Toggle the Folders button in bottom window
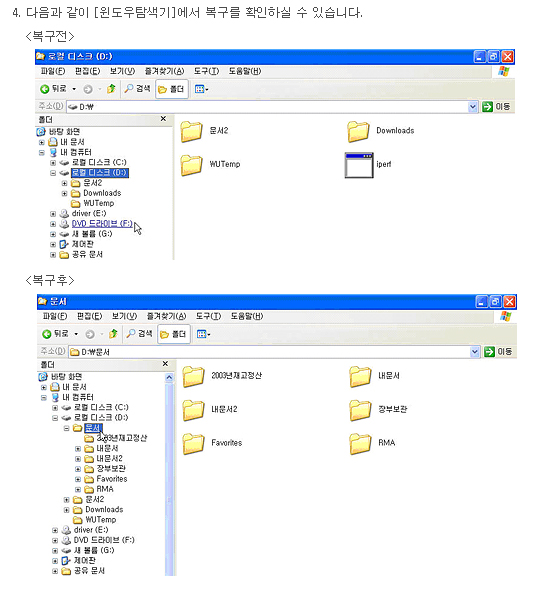The width and height of the screenshot is (550, 600). coord(173,334)
